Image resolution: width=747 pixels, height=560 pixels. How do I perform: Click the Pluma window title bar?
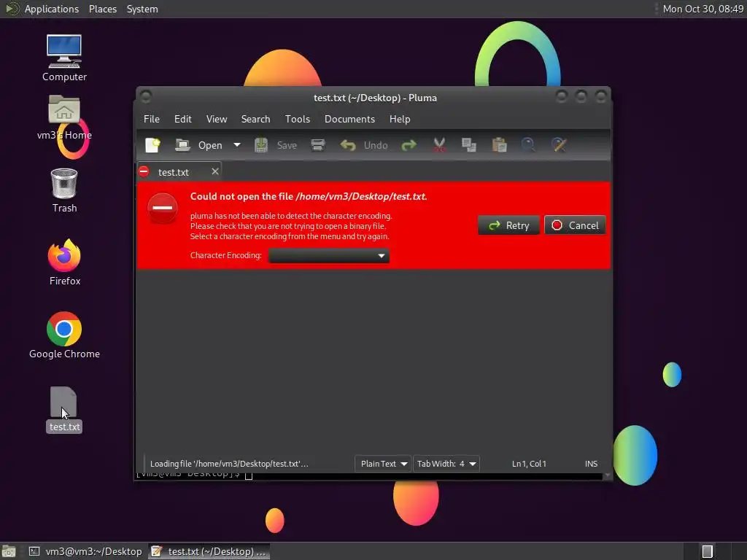pyautogui.click(x=375, y=98)
